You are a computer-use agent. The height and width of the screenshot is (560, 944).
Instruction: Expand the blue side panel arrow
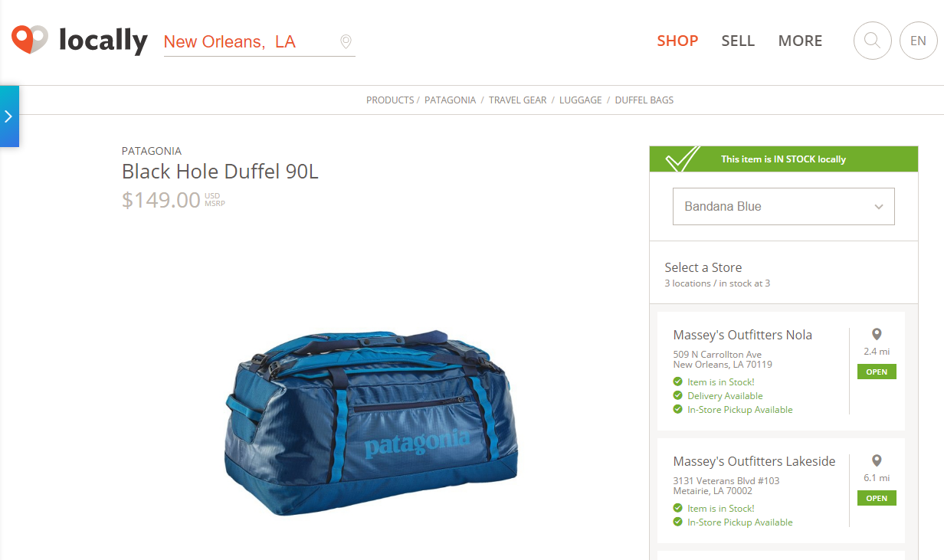pyautogui.click(x=8, y=116)
